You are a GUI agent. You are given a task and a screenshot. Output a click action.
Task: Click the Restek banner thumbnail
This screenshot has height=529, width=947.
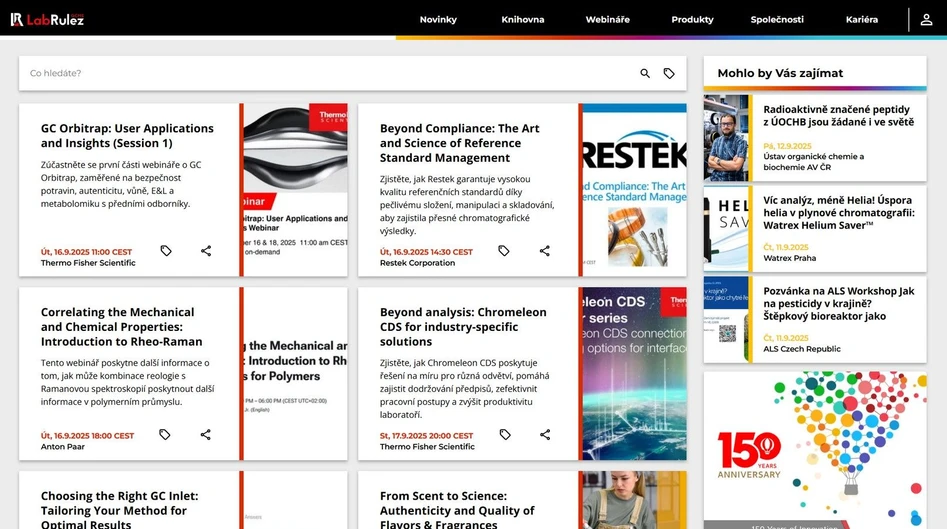click(634, 190)
